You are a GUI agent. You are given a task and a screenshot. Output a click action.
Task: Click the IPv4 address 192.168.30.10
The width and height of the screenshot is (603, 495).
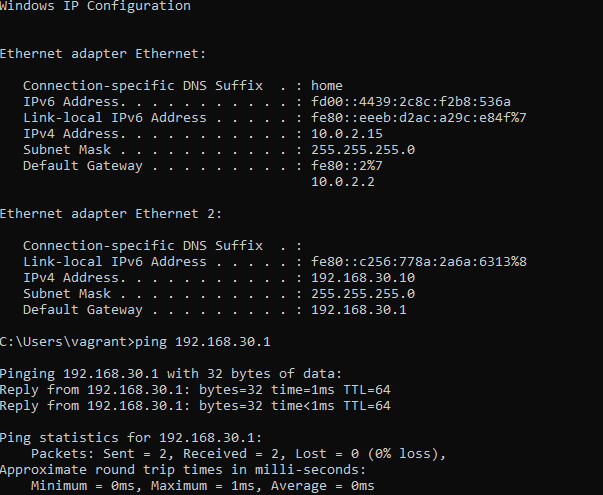(363, 278)
